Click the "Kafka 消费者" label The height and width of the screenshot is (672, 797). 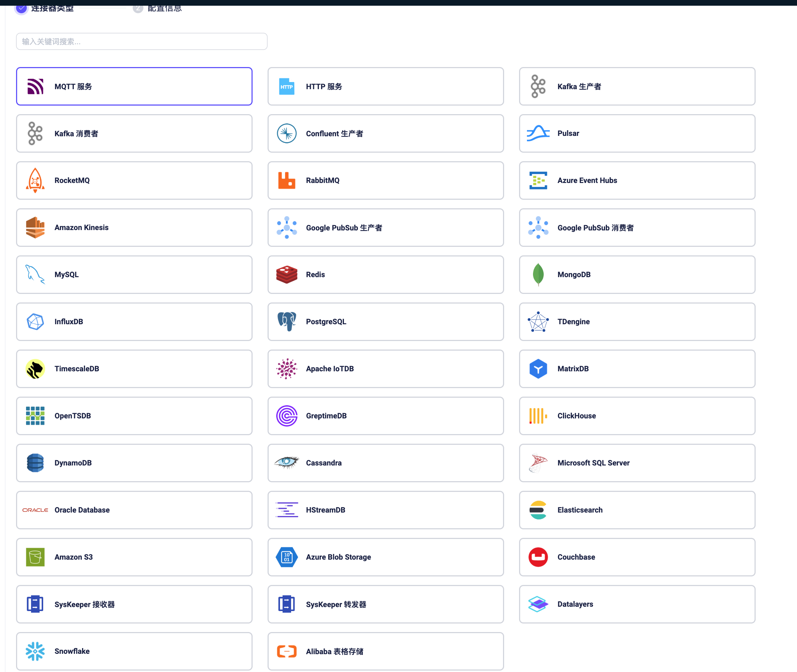coord(76,133)
